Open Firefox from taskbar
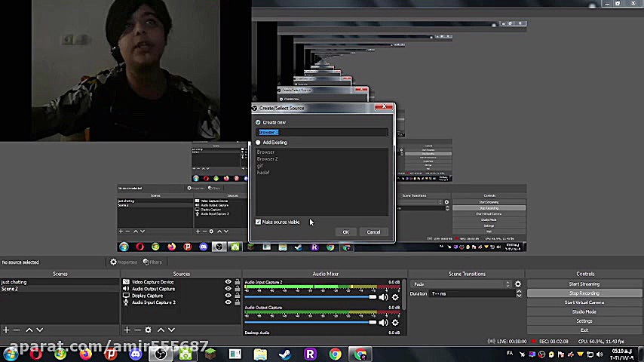644x362 pixels. (85, 354)
